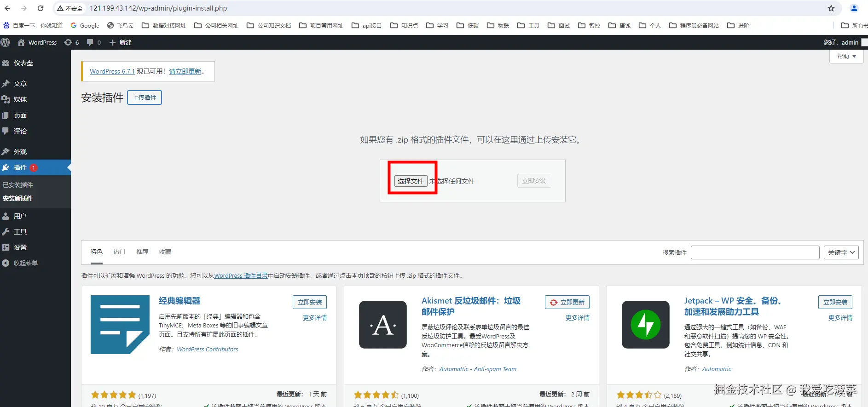
Task: Click the 经典编辑器 plugin title
Action: 179,301
